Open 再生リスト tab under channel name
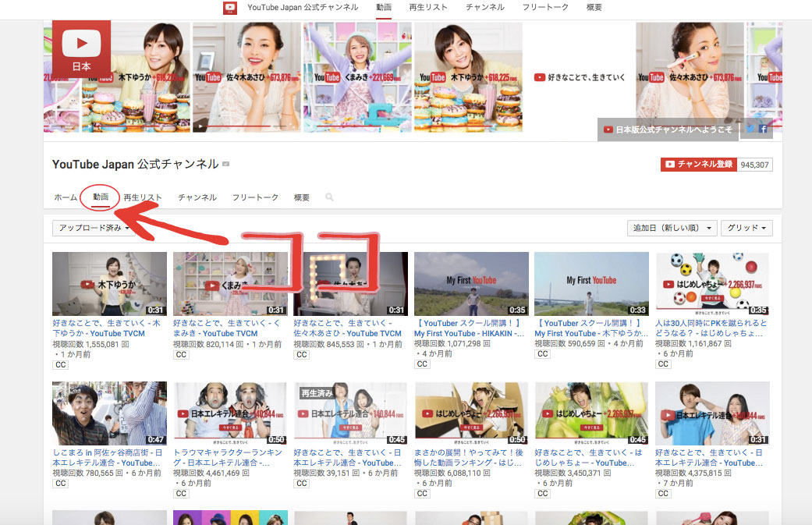 143,197
